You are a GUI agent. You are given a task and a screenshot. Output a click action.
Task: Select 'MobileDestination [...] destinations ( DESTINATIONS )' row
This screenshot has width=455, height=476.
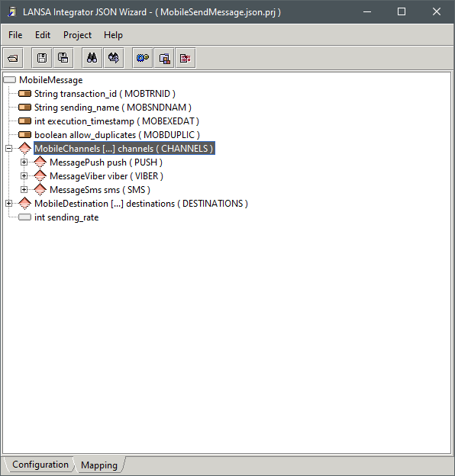(141, 204)
